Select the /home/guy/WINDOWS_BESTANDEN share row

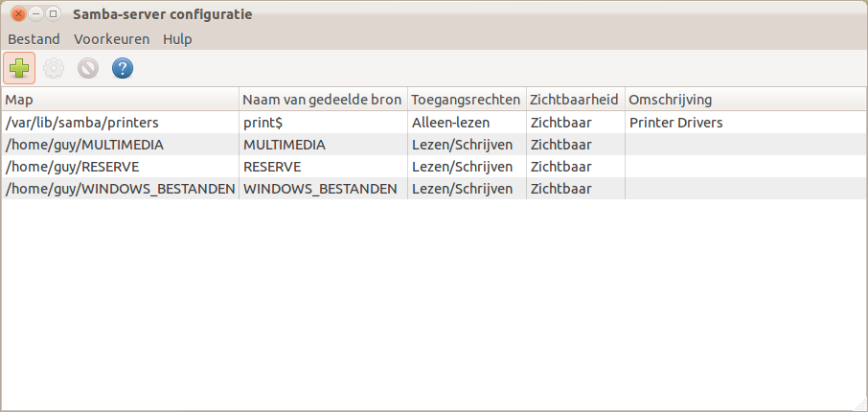[x=120, y=189]
